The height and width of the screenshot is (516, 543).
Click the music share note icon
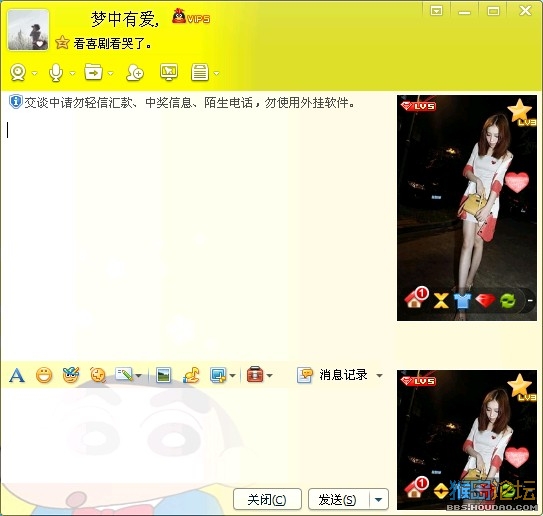[192, 375]
